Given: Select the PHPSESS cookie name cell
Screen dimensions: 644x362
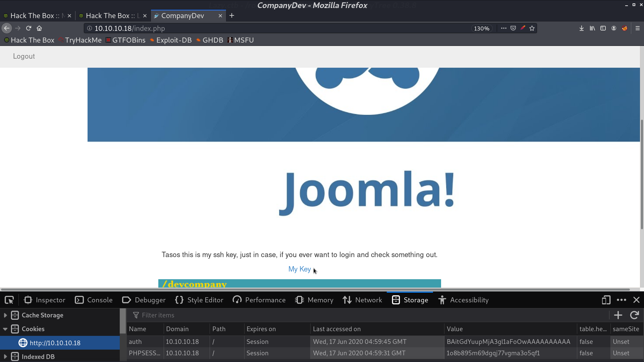Looking at the screenshot, I should [145, 353].
